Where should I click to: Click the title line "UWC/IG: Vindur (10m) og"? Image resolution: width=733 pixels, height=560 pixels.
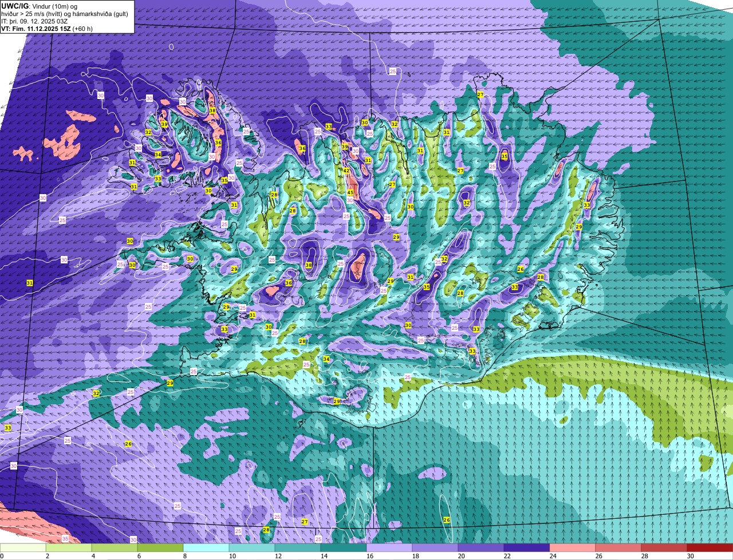tap(39, 6)
